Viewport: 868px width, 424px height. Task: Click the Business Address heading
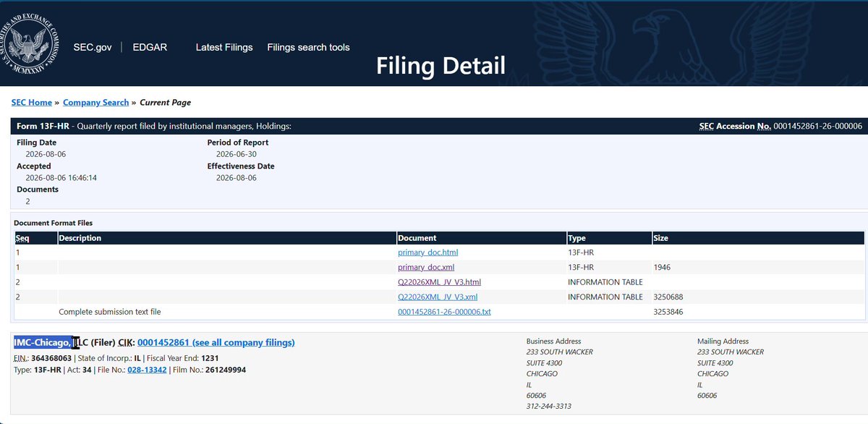click(554, 342)
